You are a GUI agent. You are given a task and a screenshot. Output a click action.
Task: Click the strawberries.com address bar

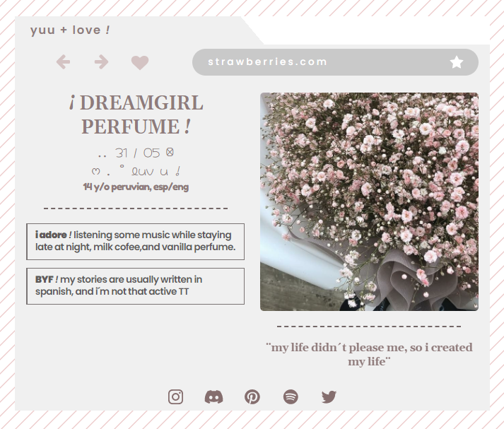(335, 62)
